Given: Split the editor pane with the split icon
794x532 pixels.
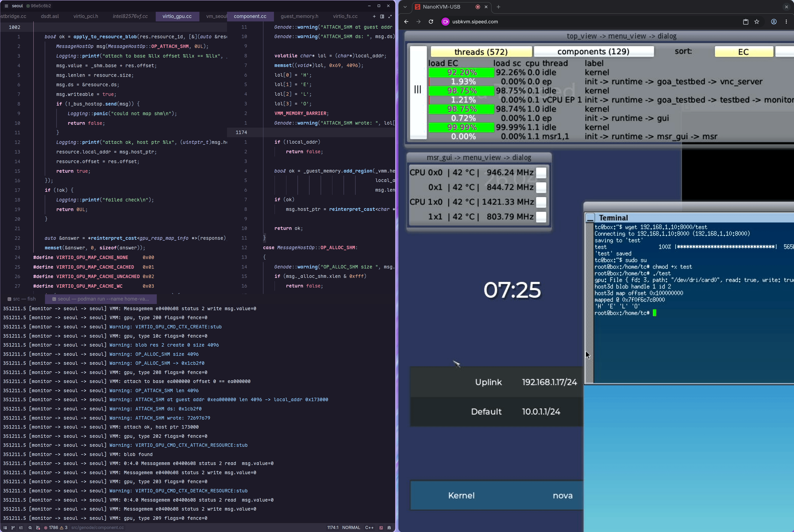Looking at the screenshot, I should [382, 16].
